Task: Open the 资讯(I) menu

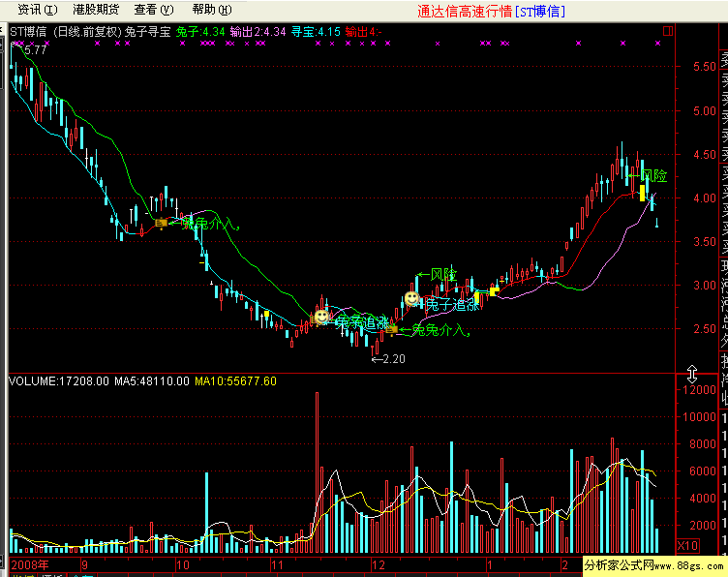Action: [x=38, y=10]
